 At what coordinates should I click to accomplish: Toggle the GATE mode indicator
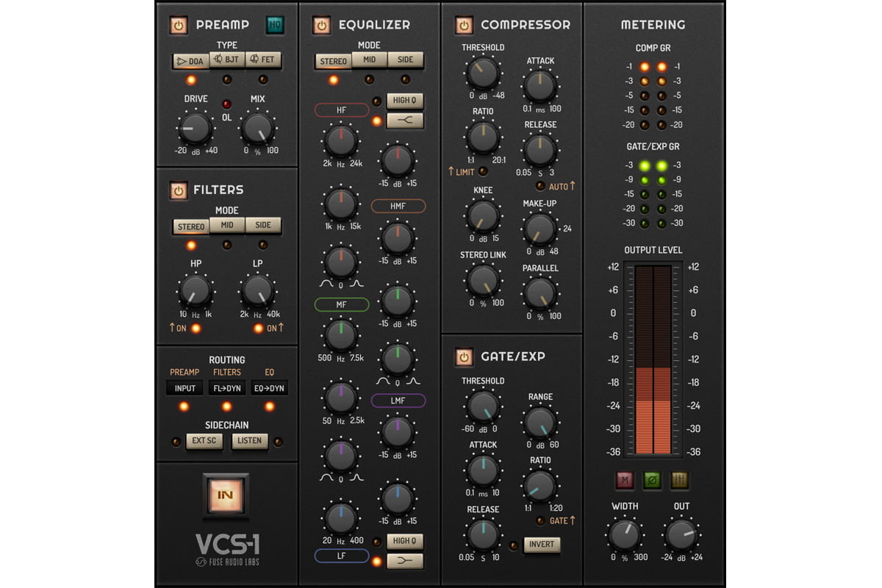(x=540, y=520)
